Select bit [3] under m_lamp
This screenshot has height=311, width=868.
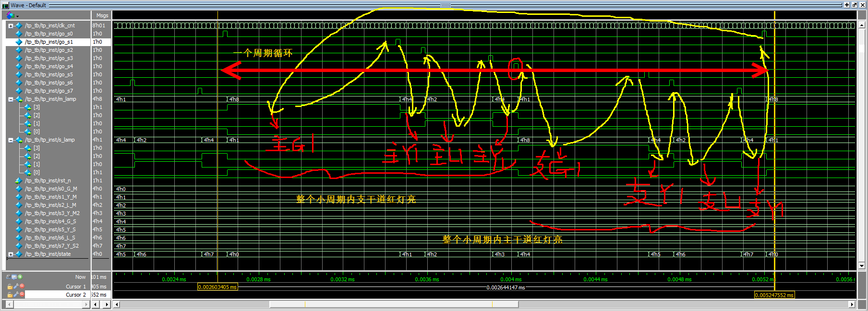(36, 108)
